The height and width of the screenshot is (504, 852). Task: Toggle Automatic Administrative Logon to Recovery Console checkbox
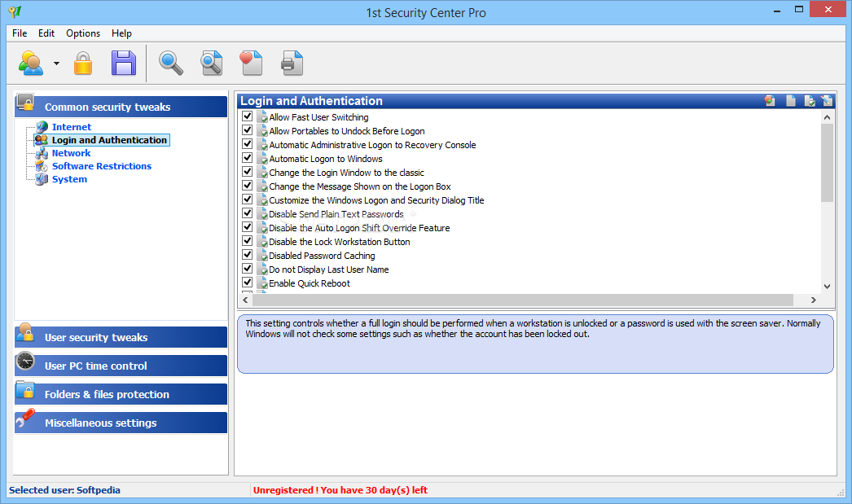point(248,144)
